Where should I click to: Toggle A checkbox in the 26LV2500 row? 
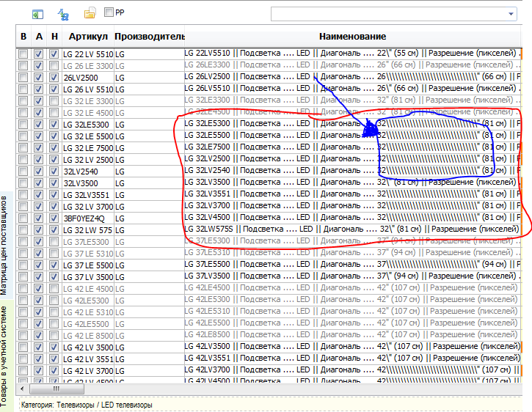pyautogui.click(x=38, y=77)
